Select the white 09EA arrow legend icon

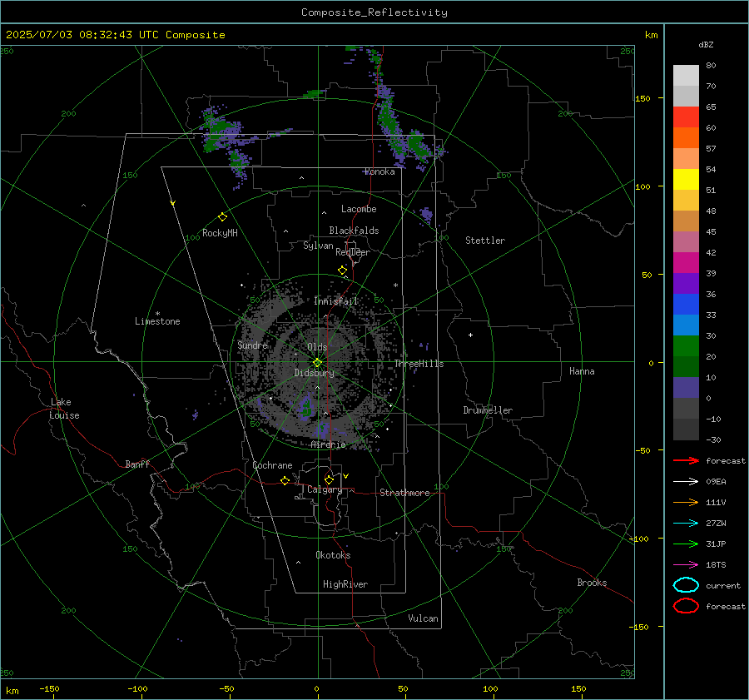pyautogui.click(x=686, y=481)
